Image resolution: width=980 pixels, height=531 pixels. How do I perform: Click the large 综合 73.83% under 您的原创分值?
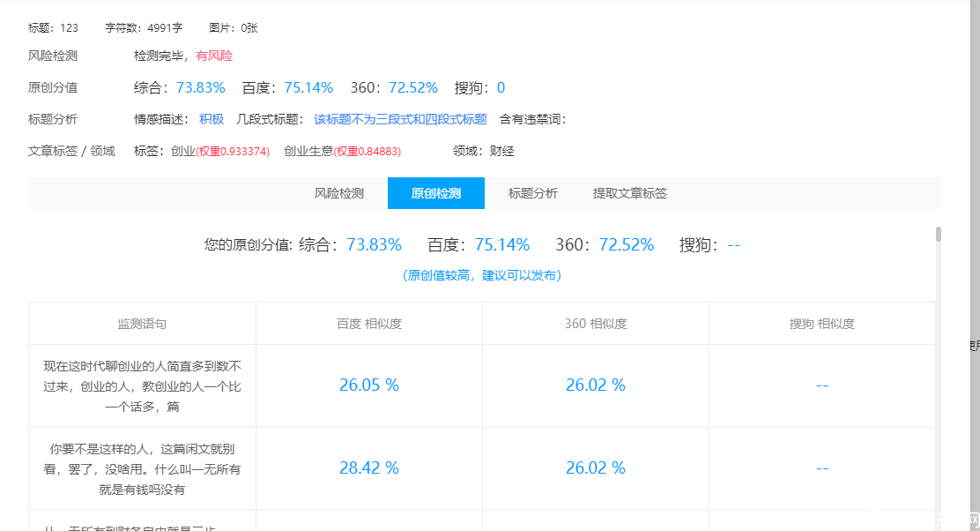coord(374,244)
